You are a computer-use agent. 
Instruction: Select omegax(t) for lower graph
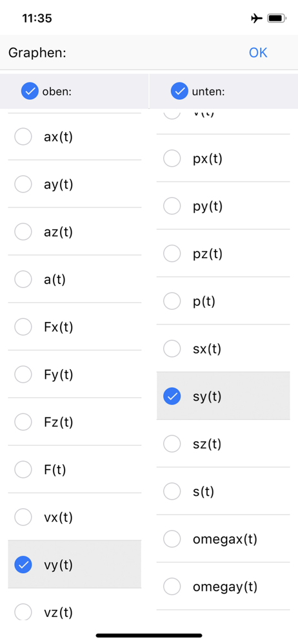click(x=223, y=539)
